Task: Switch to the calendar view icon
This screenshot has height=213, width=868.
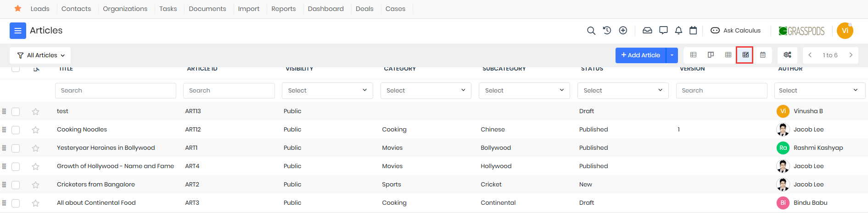Action: pos(763,55)
